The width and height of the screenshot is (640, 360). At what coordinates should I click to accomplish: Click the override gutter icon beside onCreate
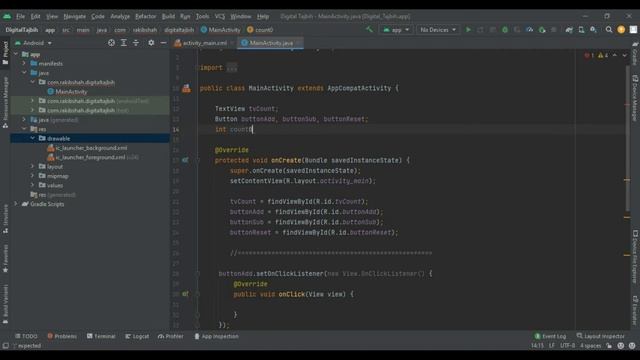click(x=185, y=160)
